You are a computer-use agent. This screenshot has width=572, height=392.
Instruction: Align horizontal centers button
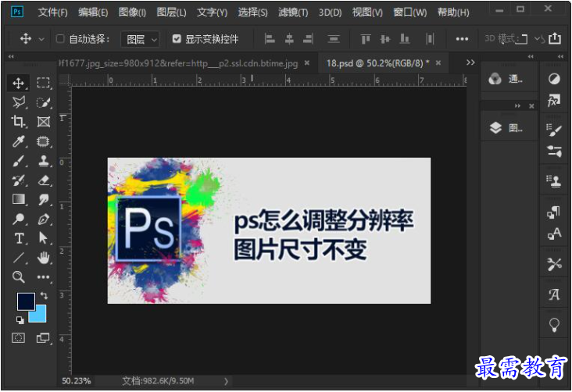tap(289, 38)
